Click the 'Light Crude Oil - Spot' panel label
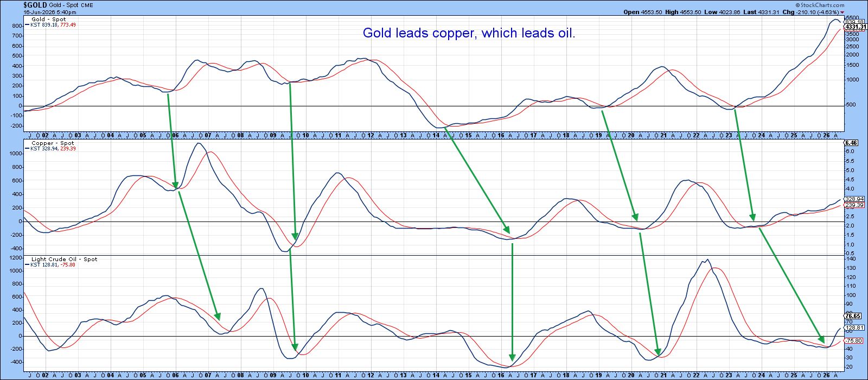The image size is (868, 380). coord(64,259)
